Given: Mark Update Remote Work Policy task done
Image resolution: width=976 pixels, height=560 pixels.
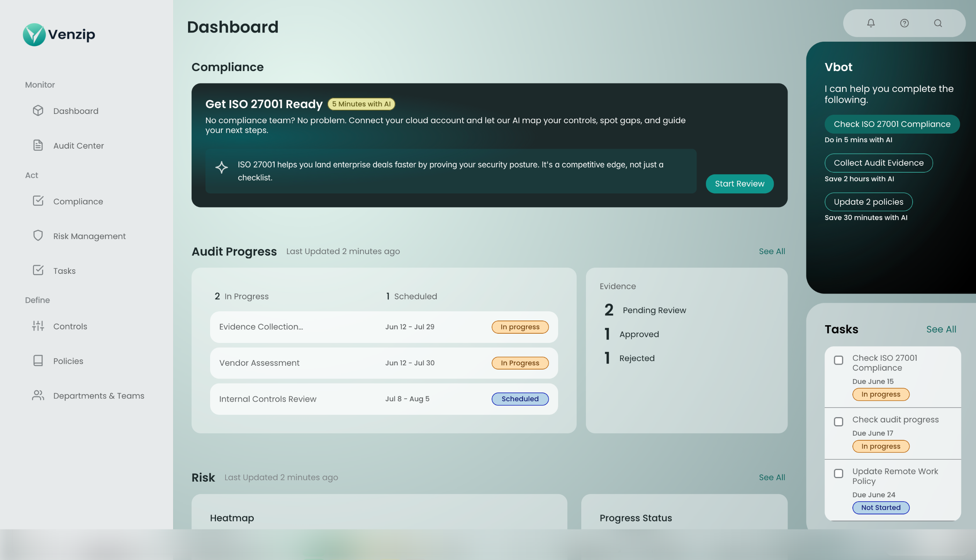Looking at the screenshot, I should [839, 473].
